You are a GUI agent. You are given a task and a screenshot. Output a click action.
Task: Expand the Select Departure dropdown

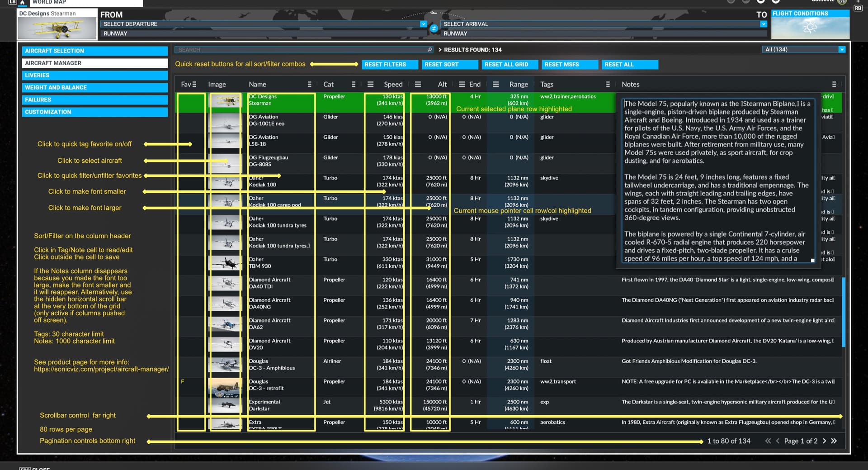coord(423,24)
